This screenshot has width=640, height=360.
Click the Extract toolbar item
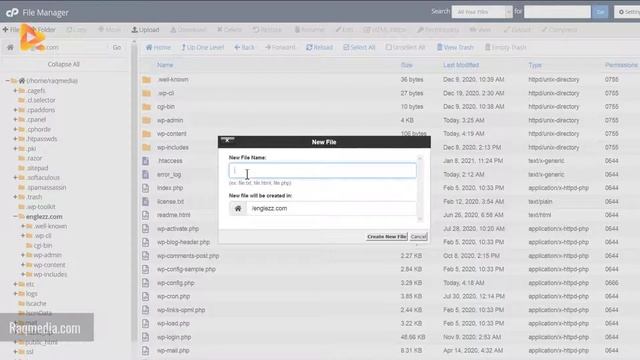pyautogui.click(x=517, y=30)
